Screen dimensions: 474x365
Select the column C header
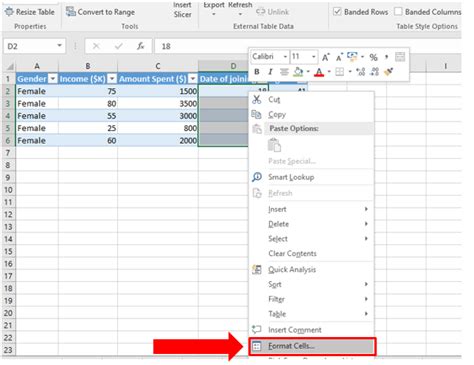coord(158,66)
